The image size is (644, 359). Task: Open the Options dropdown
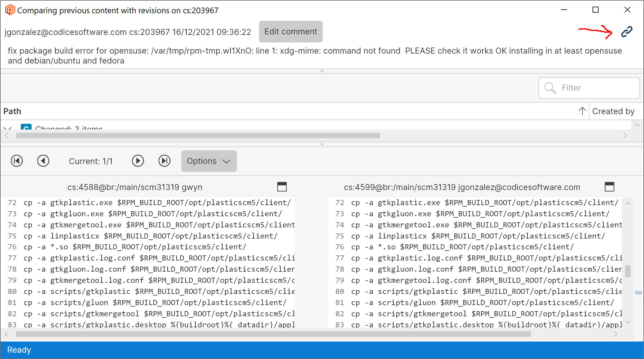(x=209, y=161)
